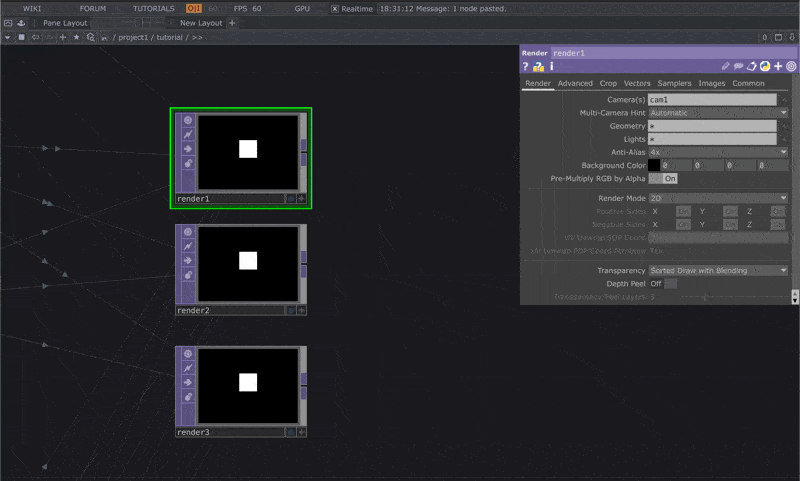Image resolution: width=800 pixels, height=481 pixels.
Task: Expand the Lights field selector arrow
Action: tap(784, 139)
